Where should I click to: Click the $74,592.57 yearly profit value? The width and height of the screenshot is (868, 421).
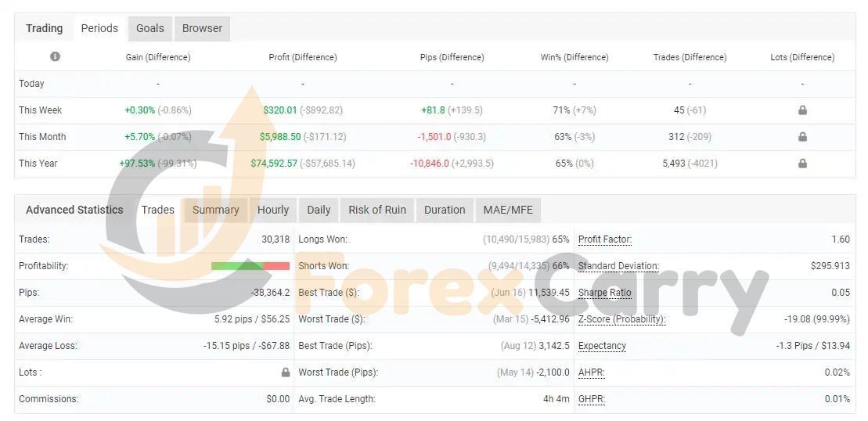274,164
